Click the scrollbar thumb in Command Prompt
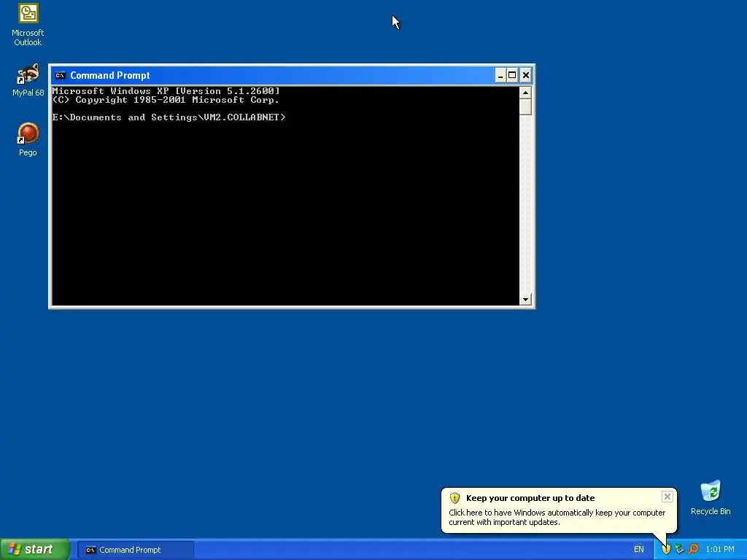 click(525, 106)
